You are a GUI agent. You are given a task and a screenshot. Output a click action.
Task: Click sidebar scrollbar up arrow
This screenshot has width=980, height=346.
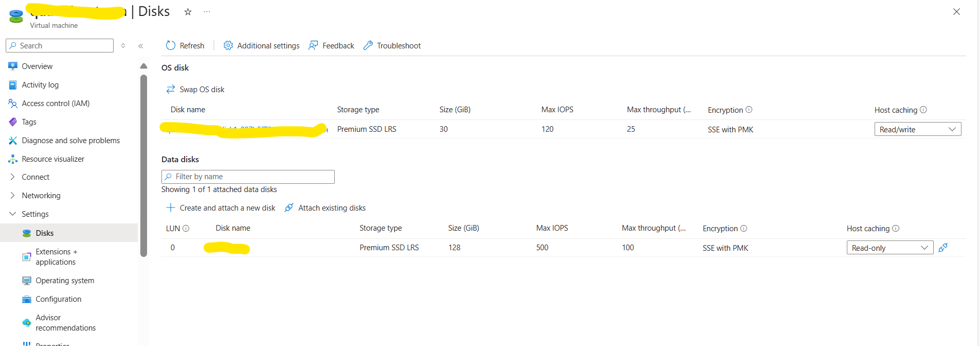coord(144,66)
